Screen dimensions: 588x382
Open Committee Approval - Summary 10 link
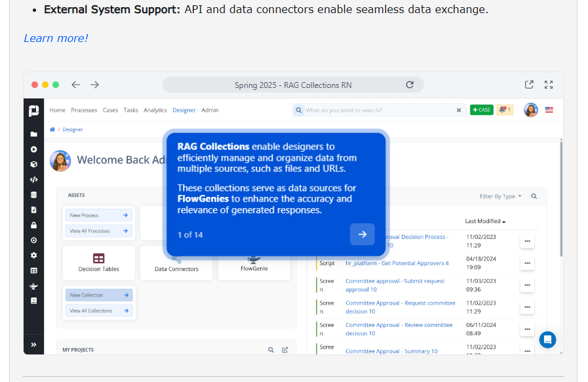click(x=391, y=351)
